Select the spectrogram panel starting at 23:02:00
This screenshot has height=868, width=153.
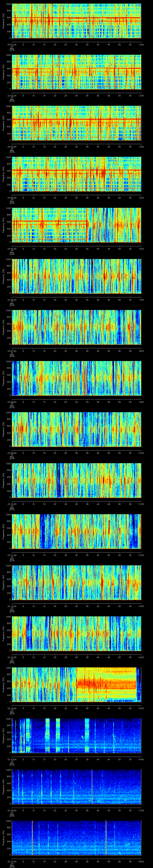(x=77, y=72)
